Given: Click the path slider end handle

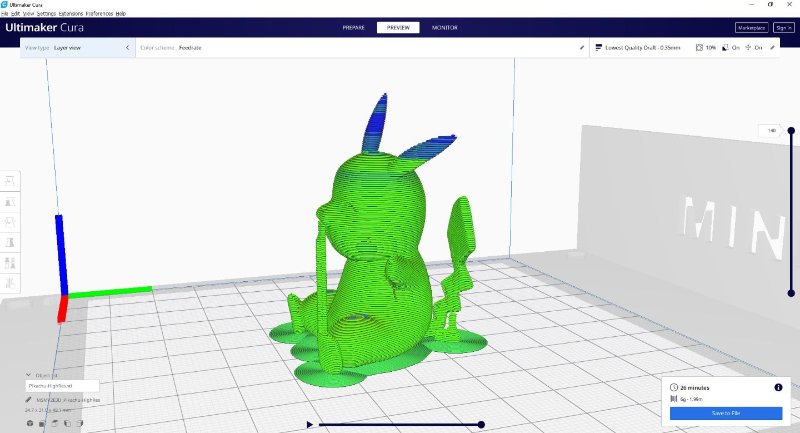Looking at the screenshot, I should [x=481, y=424].
